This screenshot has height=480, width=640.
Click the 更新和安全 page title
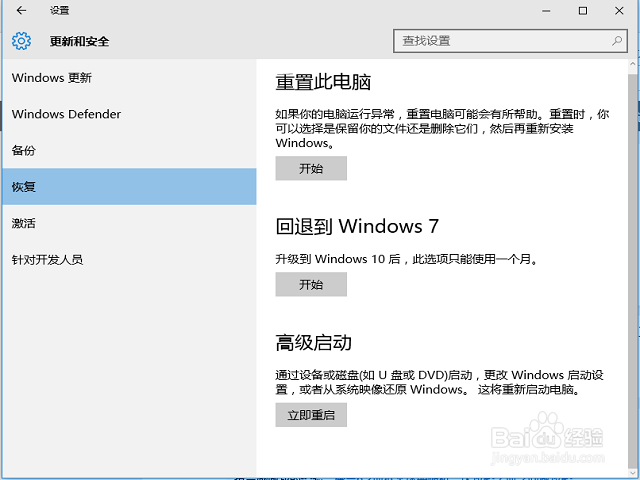(80, 41)
